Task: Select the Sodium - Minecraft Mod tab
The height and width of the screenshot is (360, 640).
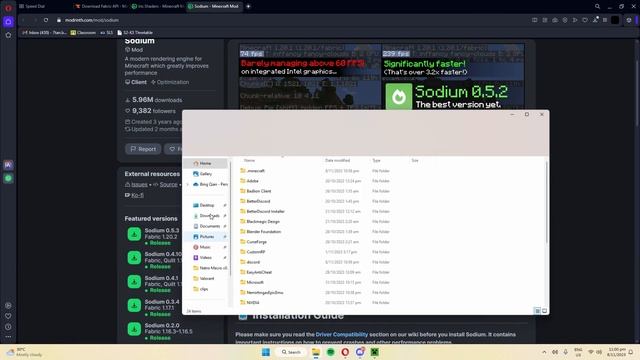Action: (x=213, y=6)
